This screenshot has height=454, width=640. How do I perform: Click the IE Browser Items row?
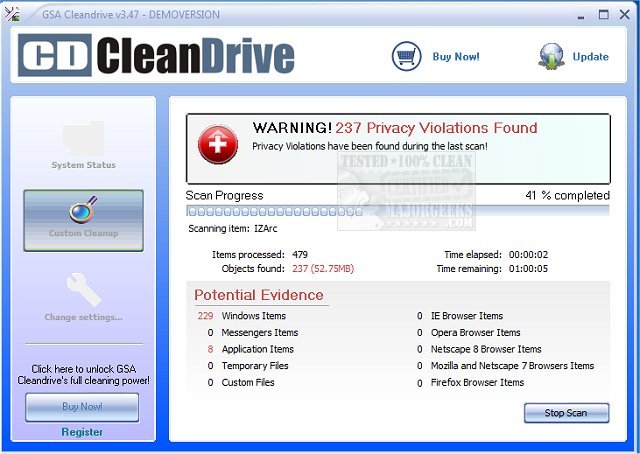tap(460, 316)
